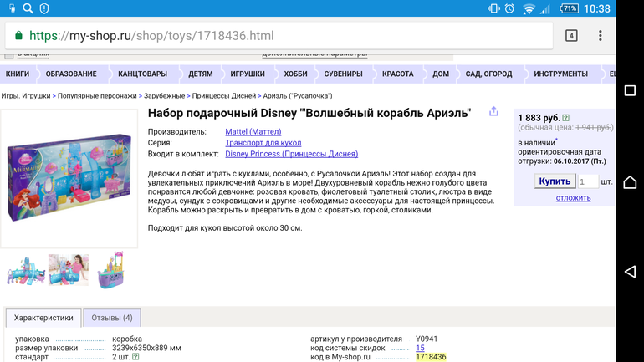Viewport: 644px width, 362px height.
Task: Open help icon next to стандарт 2 шт.
Action: click(135, 357)
